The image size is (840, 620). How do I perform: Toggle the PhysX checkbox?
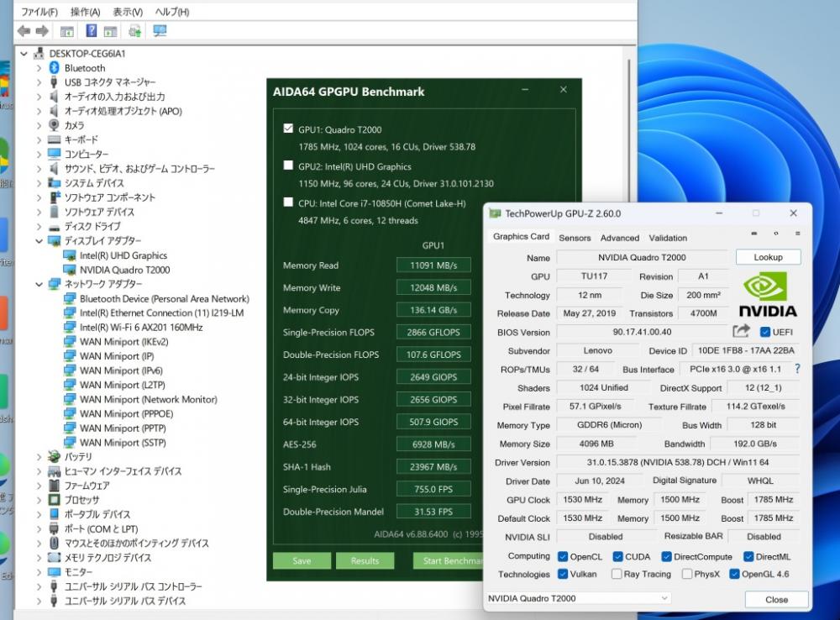click(x=687, y=574)
